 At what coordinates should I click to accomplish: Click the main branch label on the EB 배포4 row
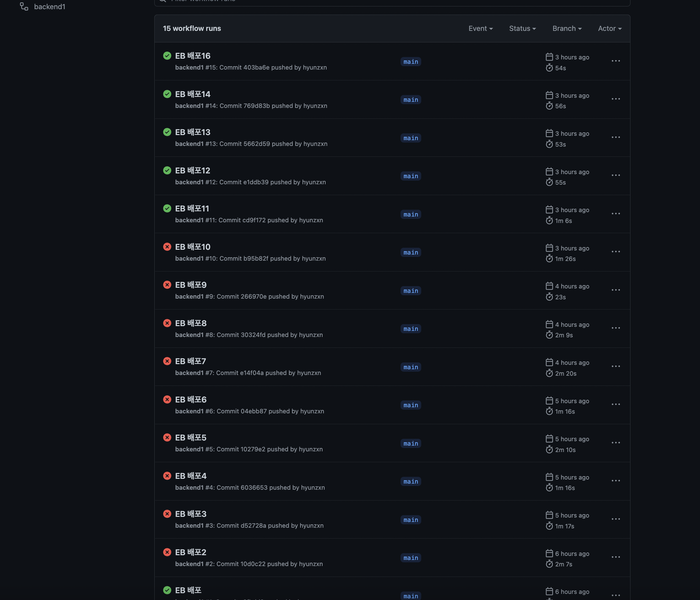(410, 482)
